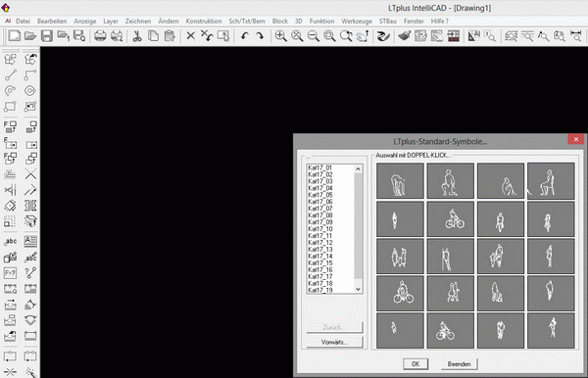Open the Zeichnen menu
588x378 pixels.
pos(138,22)
